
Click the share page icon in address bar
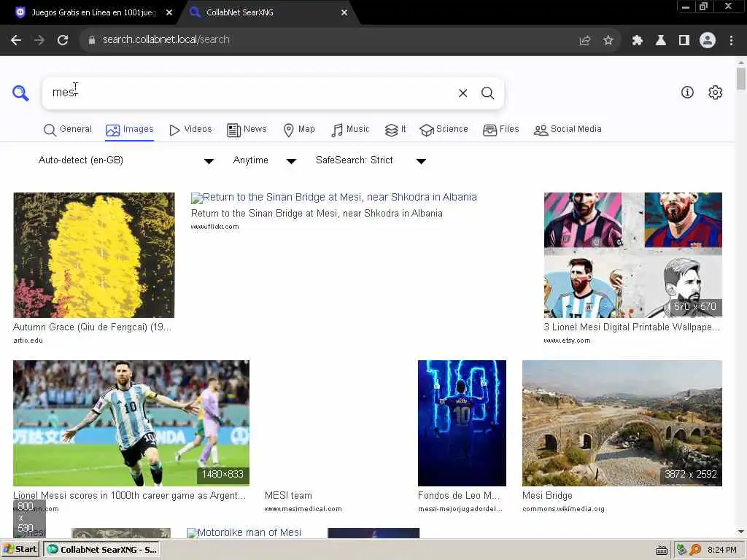[x=584, y=41]
